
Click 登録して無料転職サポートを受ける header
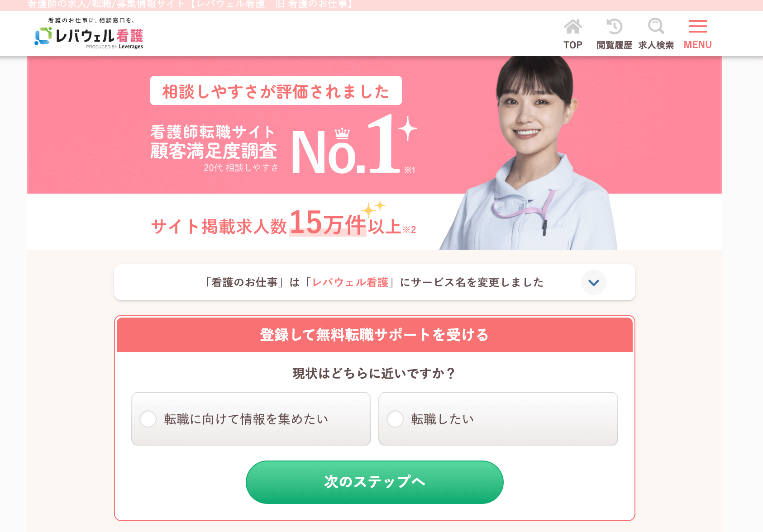[375, 335]
